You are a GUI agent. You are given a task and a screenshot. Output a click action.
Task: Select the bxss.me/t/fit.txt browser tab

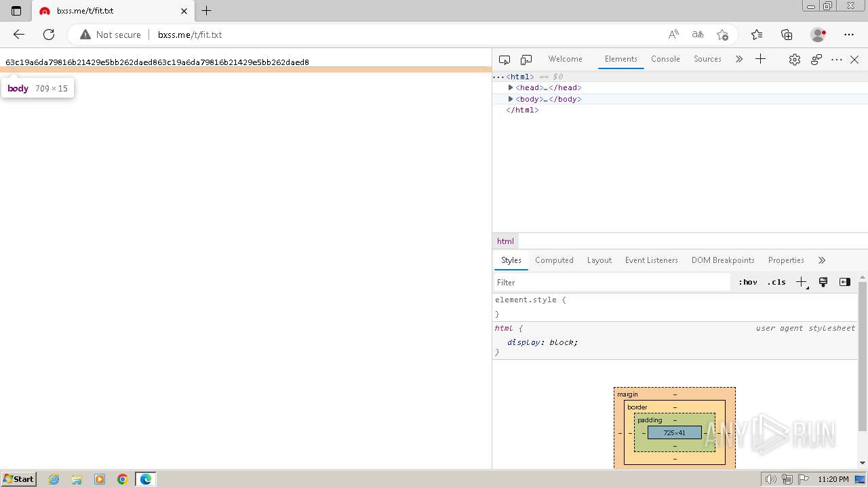click(x=113, y=11)
